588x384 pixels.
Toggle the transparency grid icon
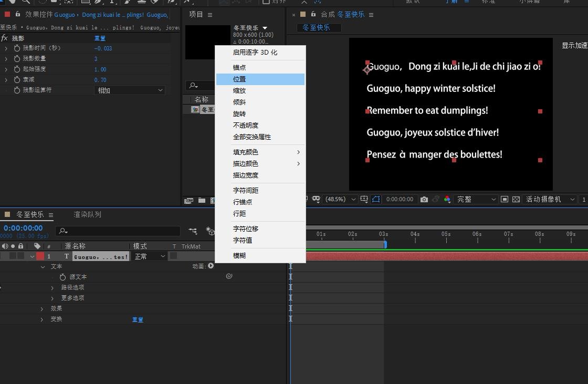(x=516, y=199)
